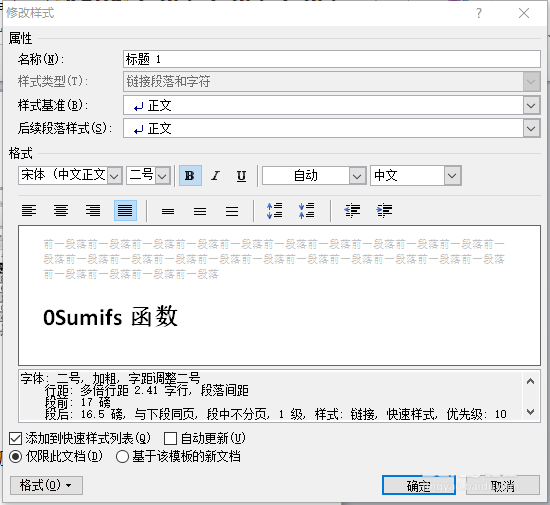Click description line 行距: 多倍行距 2.41 字行
Image resolution: width=550 pixels, height=505 pixels.
tap(147, 390)
